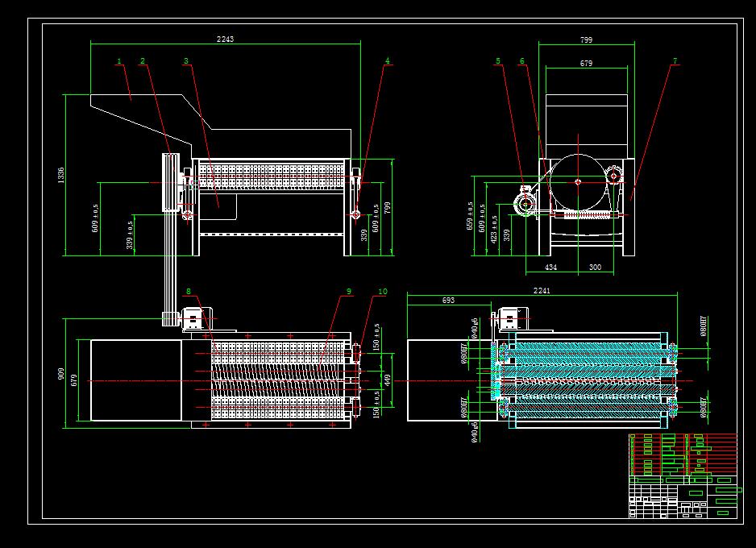Click the large pulley circle in the side view
The width and height of the screenshot is (756, 548).
click(x=578, y=182)
